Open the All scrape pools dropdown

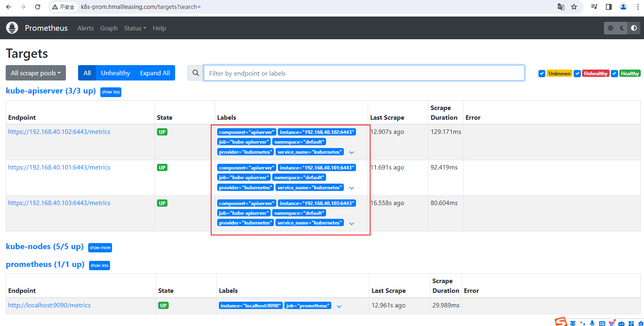coord(36,73)
